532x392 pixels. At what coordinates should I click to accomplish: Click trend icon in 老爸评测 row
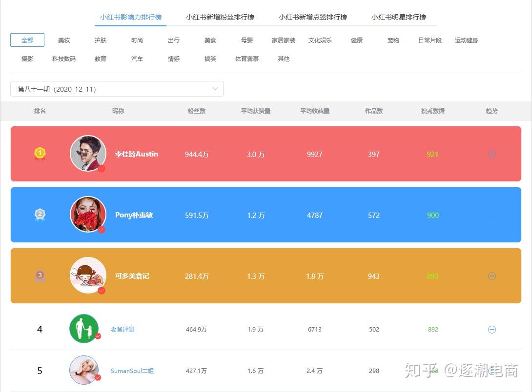(492, 329)
